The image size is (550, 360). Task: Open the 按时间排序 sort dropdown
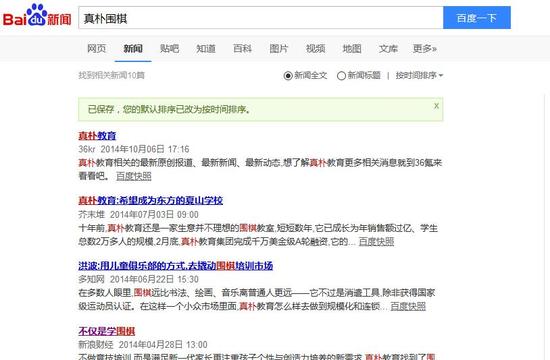click(x=419, y=75)
